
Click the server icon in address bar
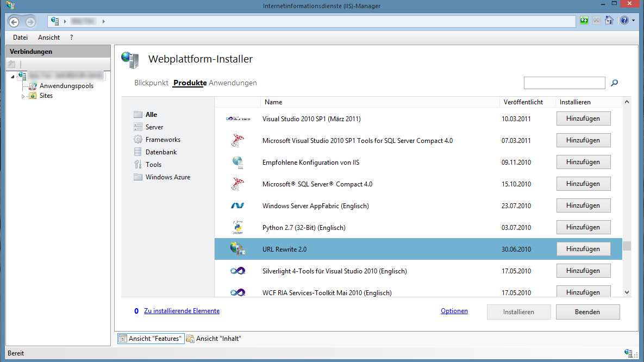55,21
